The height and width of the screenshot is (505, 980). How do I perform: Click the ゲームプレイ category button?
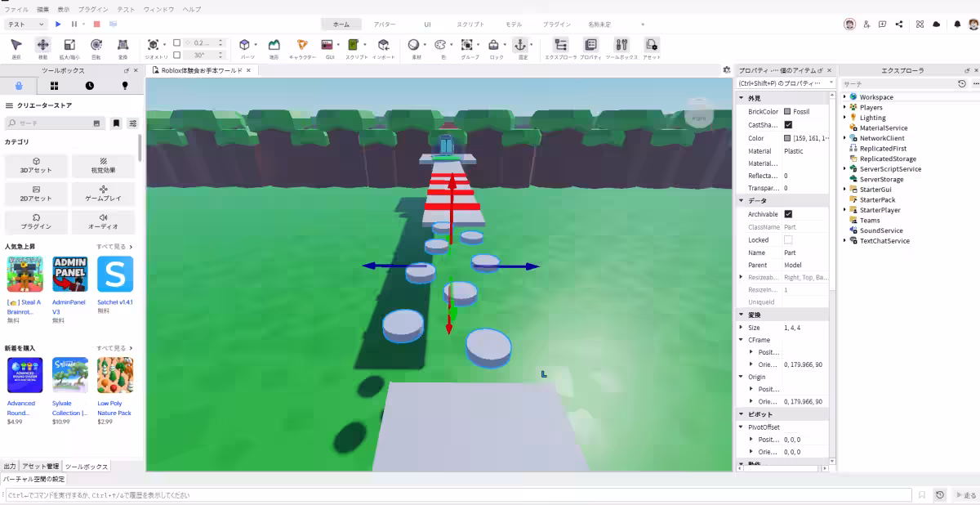pos(103,194)
